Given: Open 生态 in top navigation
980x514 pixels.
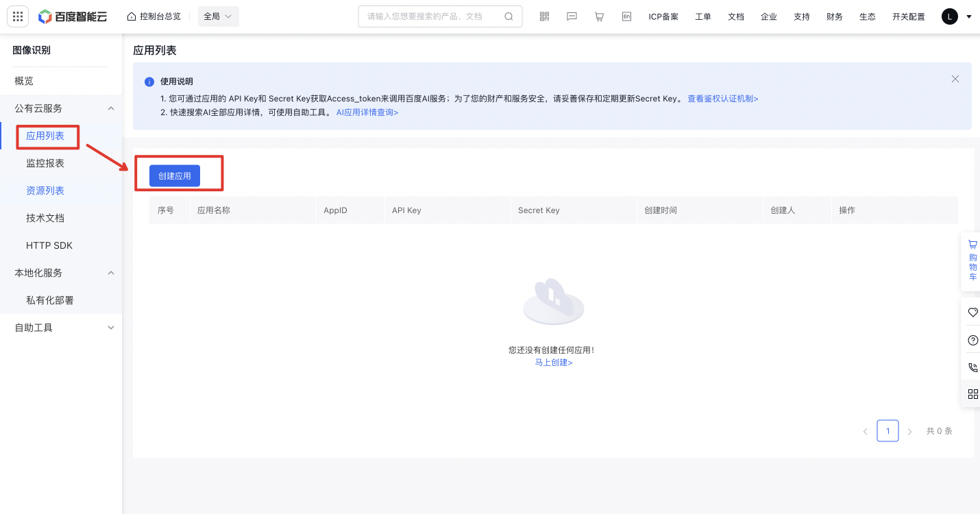Looking at the screenshot, I should 868,16.
